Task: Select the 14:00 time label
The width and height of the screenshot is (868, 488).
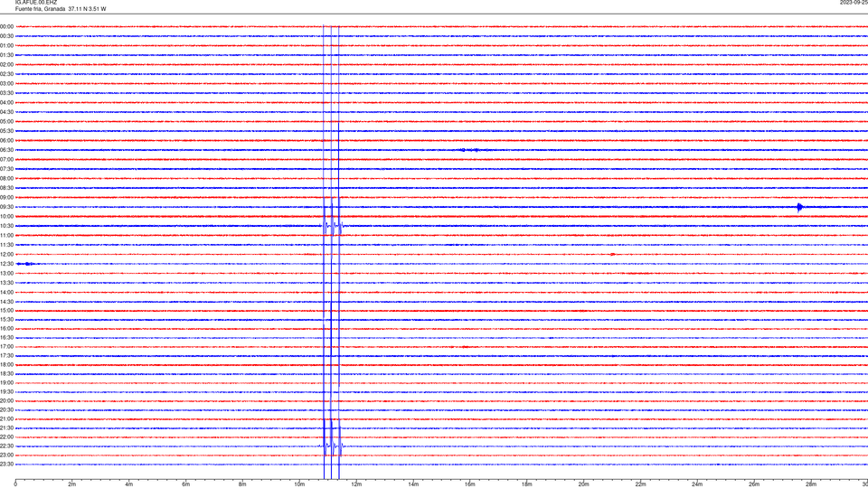Action: [x=6, y=292]
